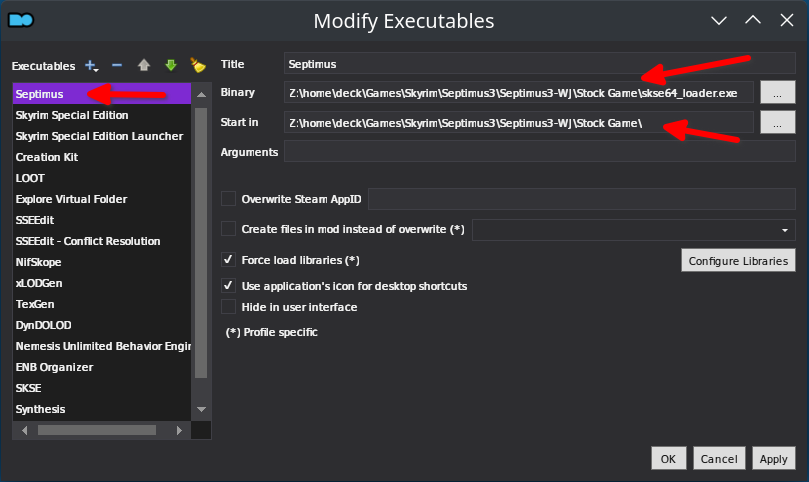Viewport: 809px width, 482px height.
Task: Click the Steam AppID input field
Action: coord(581,199)
